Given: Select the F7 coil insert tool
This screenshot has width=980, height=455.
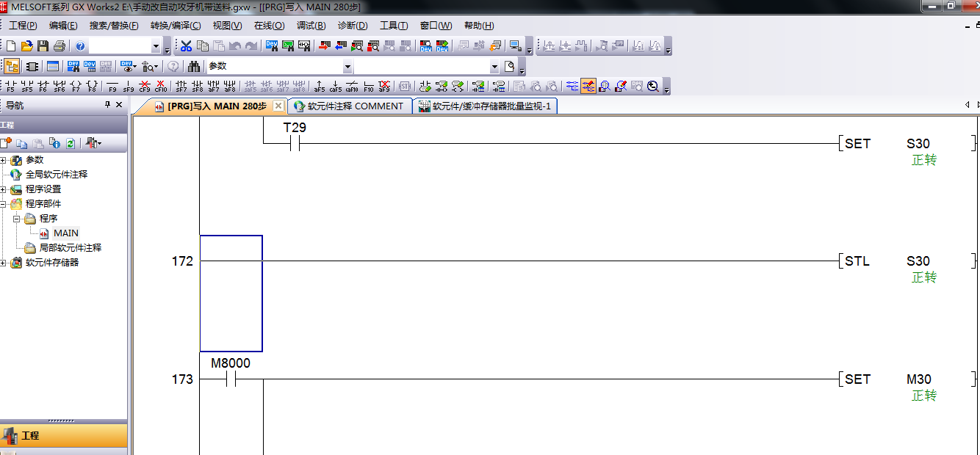Looking at the screenshot, I should [x=76, y=86].
